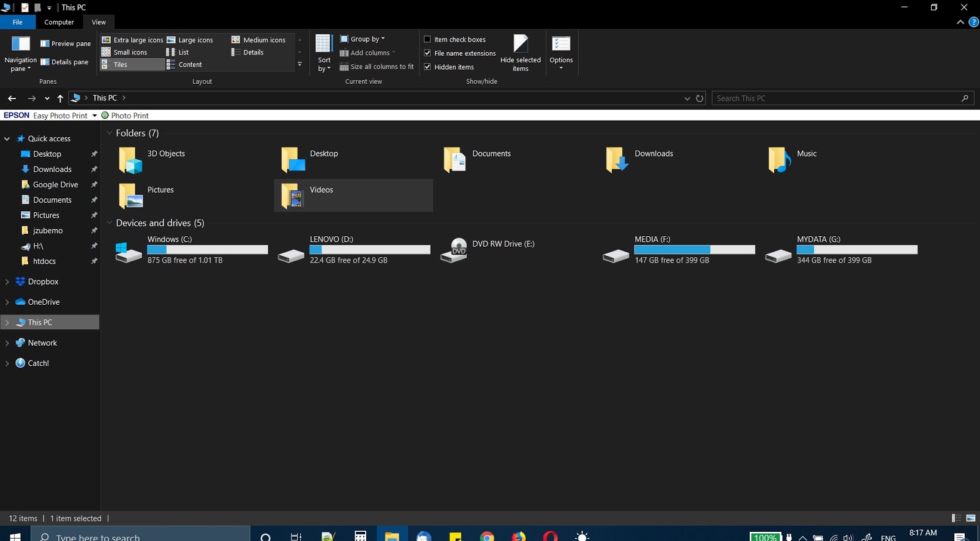980x541 pixels.
Task: Select the Desktop folder tile icon
Action: coord(293,160)
